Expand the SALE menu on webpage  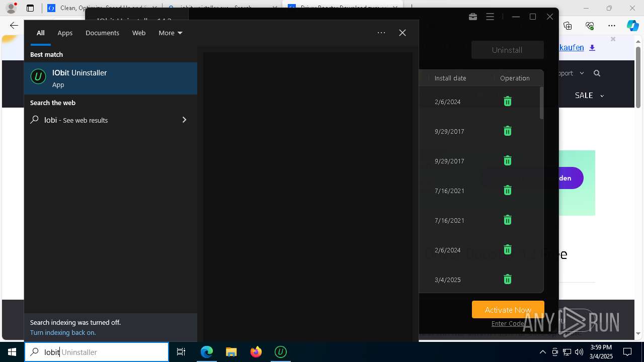tap(589, 95)
